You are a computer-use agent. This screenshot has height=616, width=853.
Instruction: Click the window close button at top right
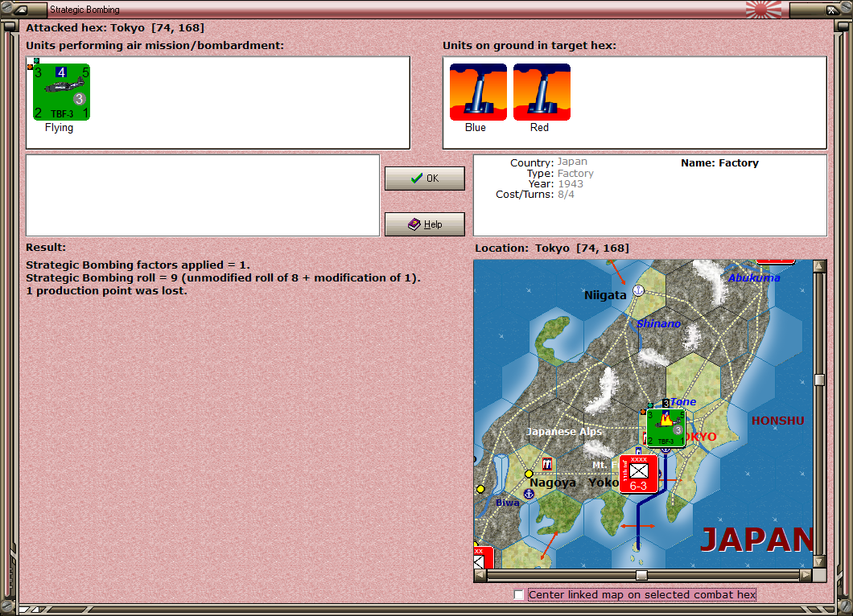[831, 9]
